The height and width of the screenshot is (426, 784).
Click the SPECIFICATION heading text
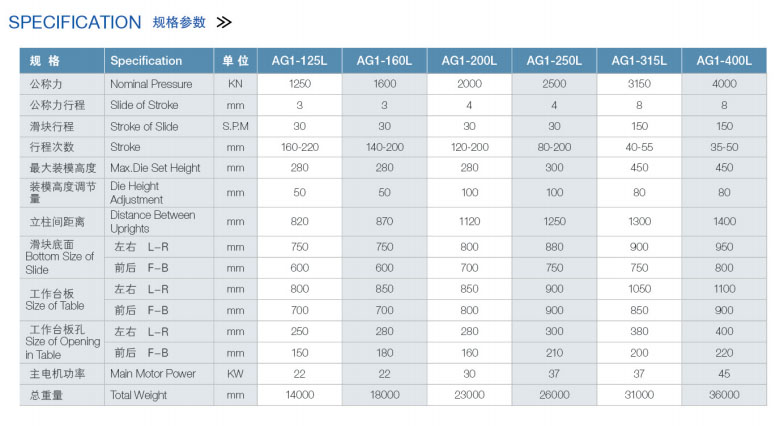point(75,22)
